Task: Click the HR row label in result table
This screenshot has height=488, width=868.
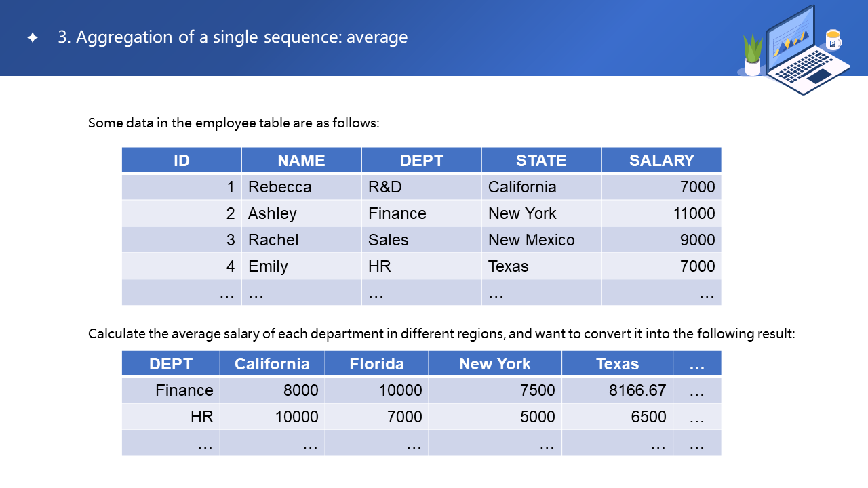Action: coord(202,417)
